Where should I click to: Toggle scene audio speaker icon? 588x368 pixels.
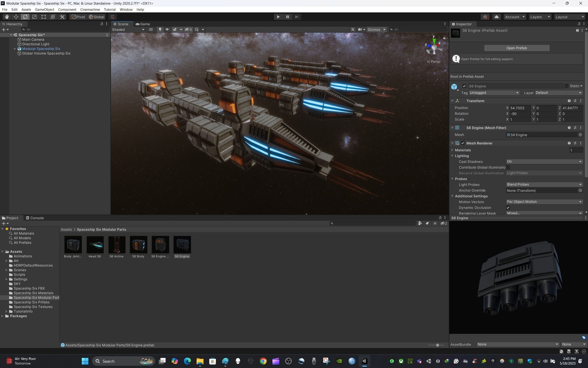pos(167,29)
